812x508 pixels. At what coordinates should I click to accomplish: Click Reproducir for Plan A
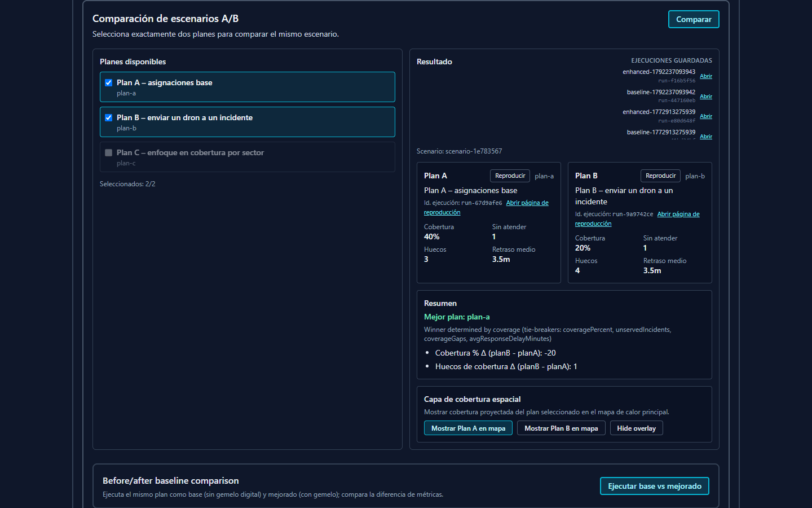[510, 176]
